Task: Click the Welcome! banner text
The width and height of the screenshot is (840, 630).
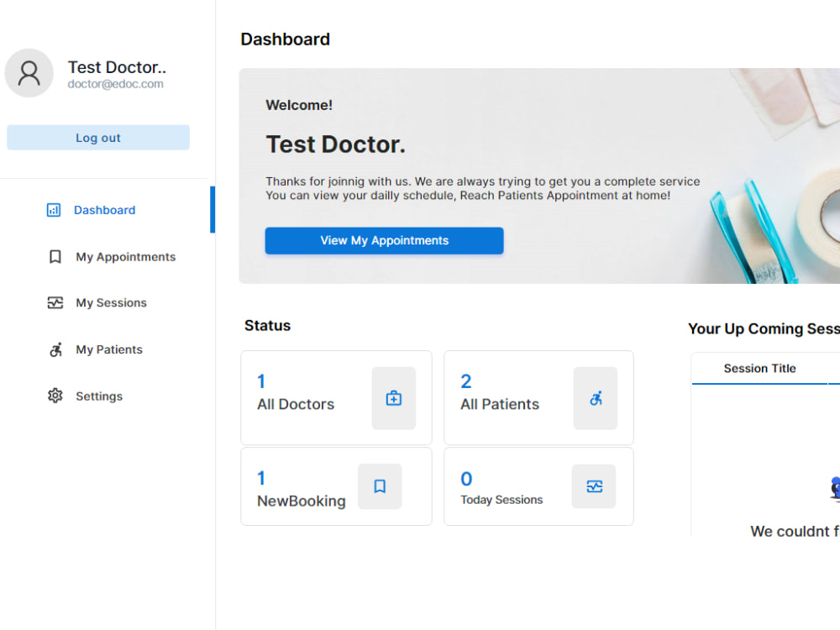Action: (299, 105)
